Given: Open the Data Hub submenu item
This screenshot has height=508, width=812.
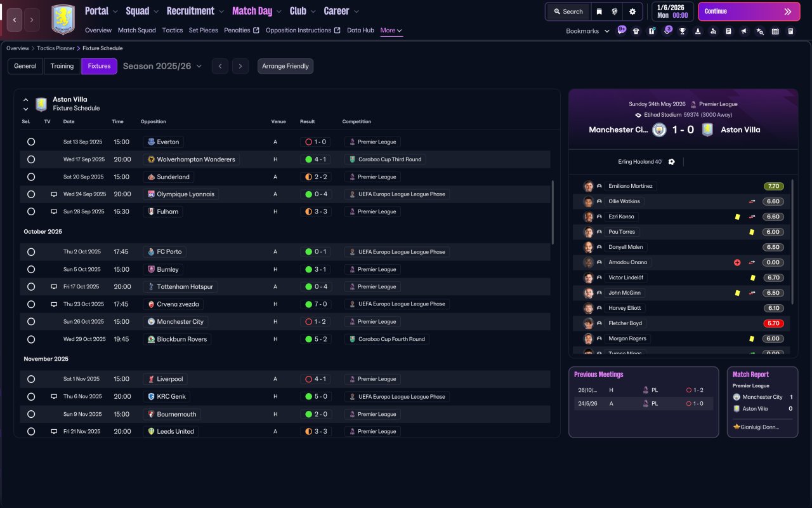Looking at the screenshot, I should pyautogui.click(x=360, y=30).
